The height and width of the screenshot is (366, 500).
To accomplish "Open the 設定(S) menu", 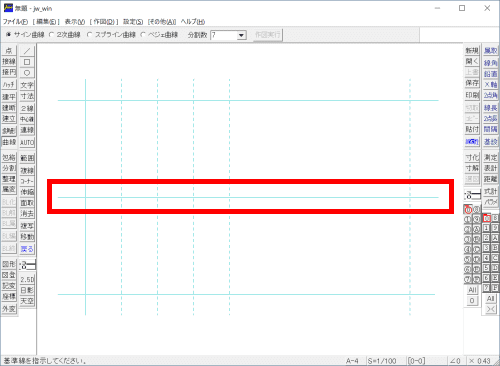I will pos(133,22).
